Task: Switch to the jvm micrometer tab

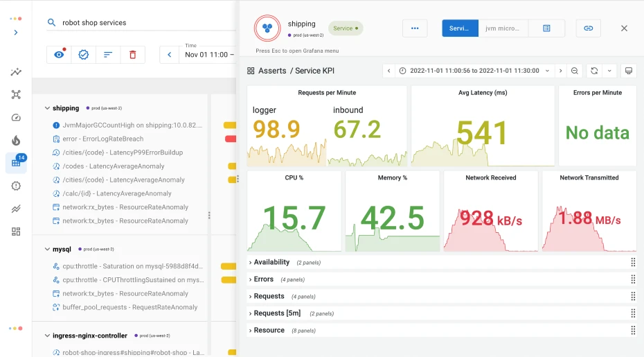Action: tap(503, 28)
